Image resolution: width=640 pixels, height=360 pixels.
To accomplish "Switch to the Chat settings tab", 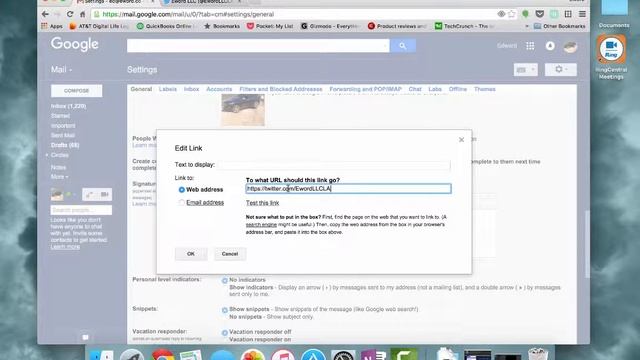I will tap(415, 89).
